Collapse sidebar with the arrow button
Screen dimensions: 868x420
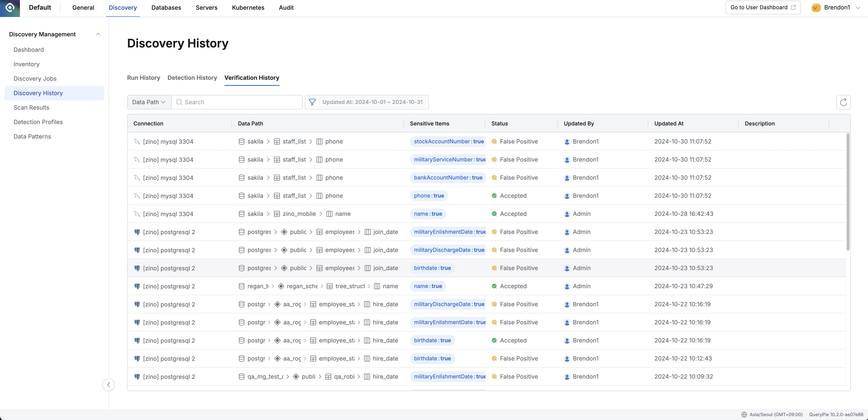(109, 385)
